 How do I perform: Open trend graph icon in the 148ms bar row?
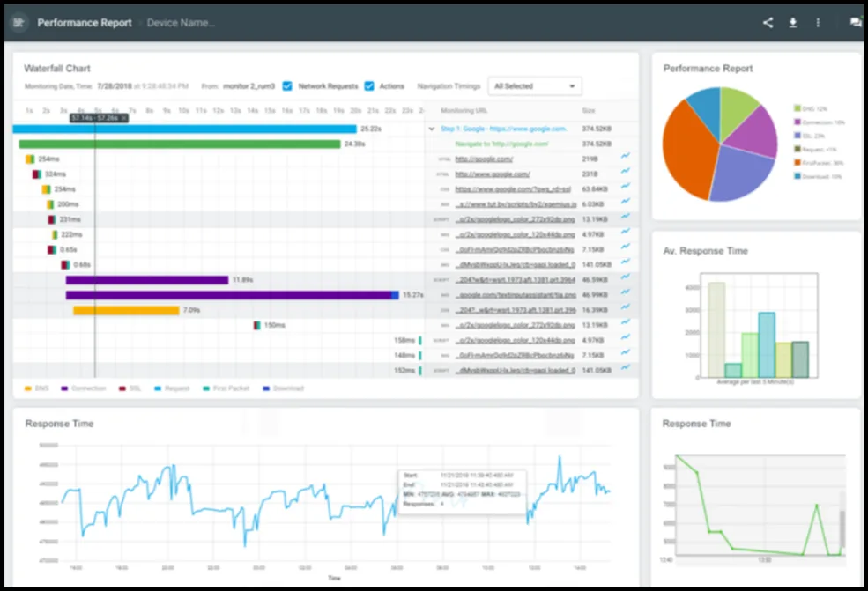coord(625,352)
